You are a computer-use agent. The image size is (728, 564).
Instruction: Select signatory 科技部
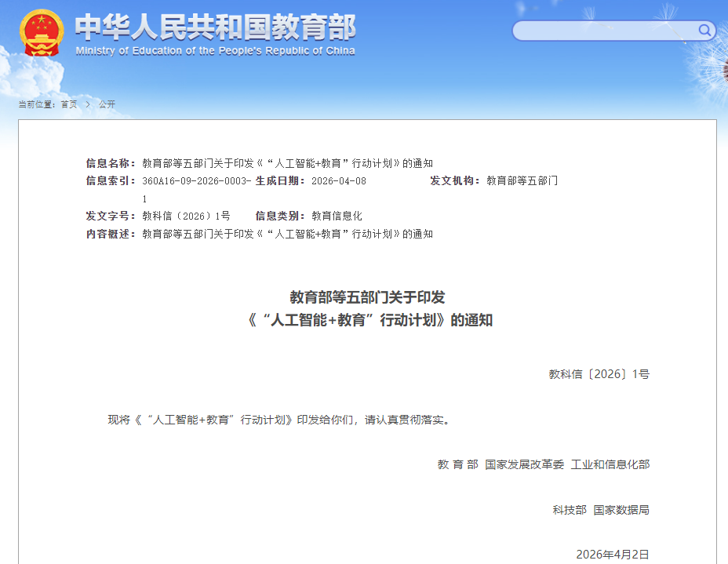coord(570,510)
